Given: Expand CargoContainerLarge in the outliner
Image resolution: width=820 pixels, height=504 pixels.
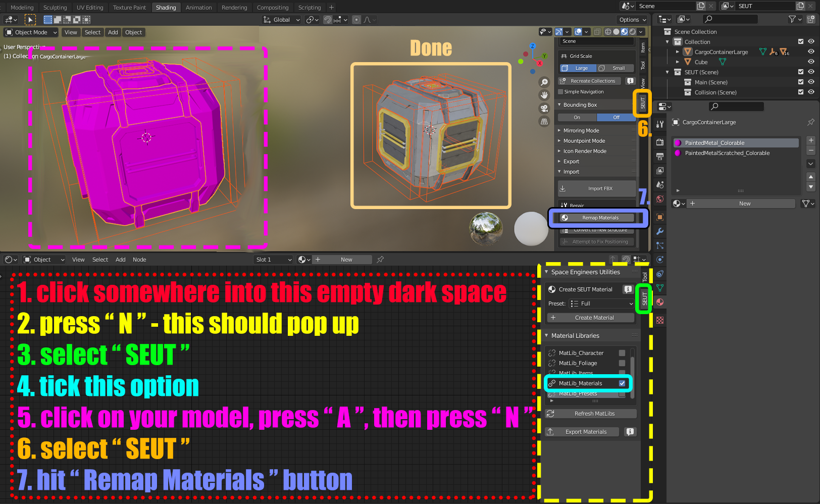Looking at the screenshot, I should click(678, 52).
